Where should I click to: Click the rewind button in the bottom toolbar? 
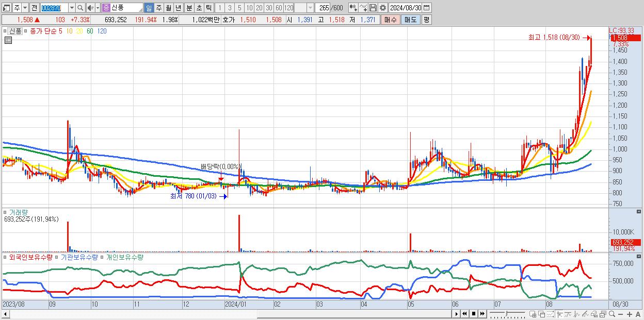(x=464, y=314)
